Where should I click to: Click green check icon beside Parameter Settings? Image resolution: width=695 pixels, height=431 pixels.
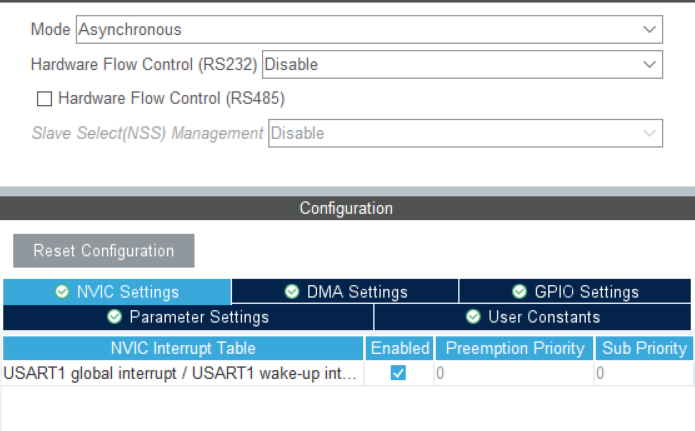(x=115, y=317)
